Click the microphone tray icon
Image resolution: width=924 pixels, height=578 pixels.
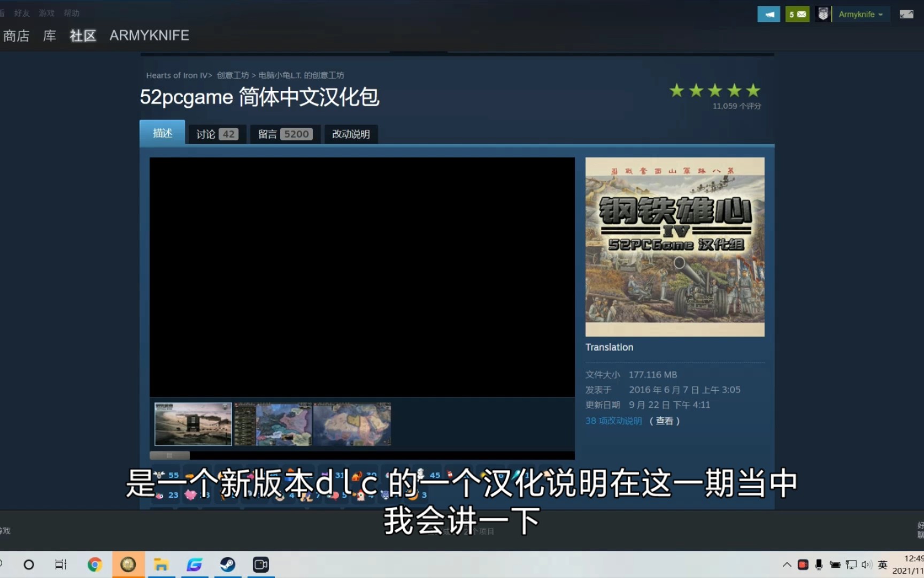click(819, 565)
